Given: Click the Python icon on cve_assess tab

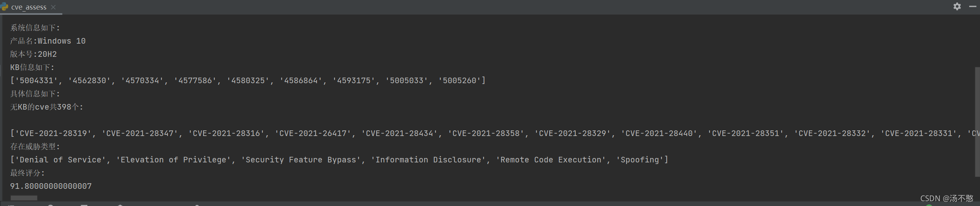Looking at the screenshot, I should pyautogui.click(x=4, y=7).
